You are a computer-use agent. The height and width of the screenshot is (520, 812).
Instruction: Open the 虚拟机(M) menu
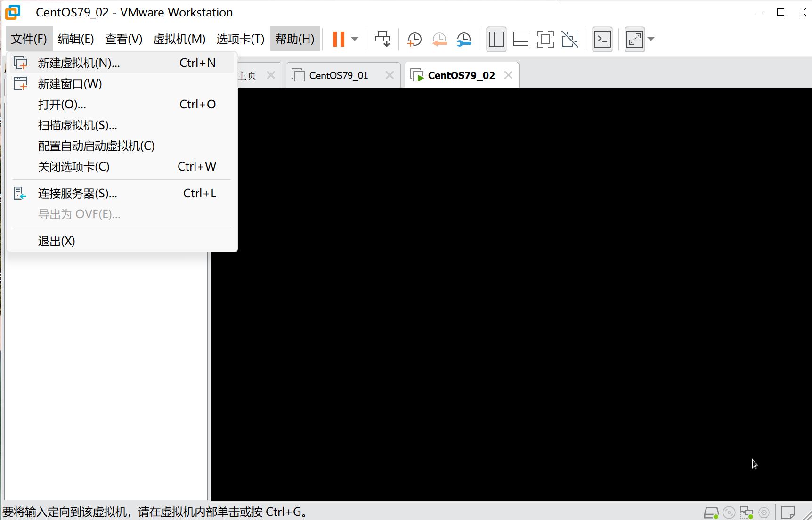point(179,39)
